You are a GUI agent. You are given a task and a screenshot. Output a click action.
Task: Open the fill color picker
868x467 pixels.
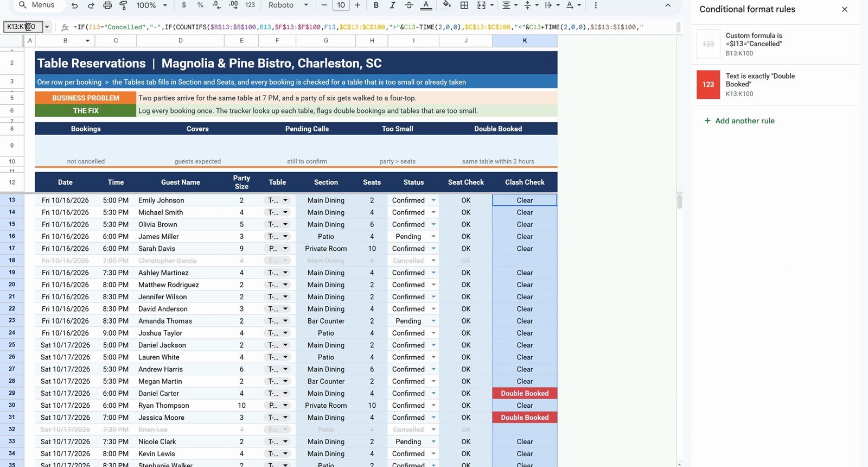(447, 5)
